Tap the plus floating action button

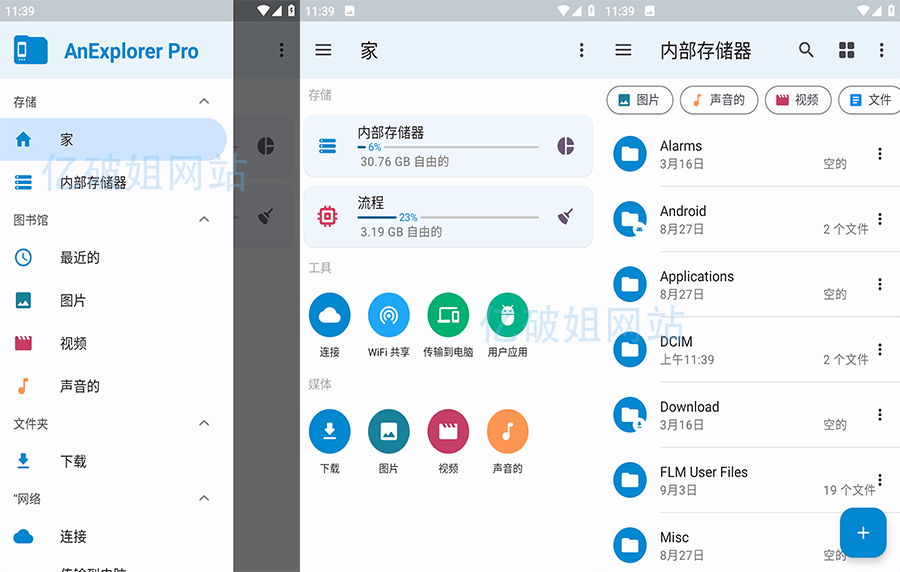click(x=863, y=533)
